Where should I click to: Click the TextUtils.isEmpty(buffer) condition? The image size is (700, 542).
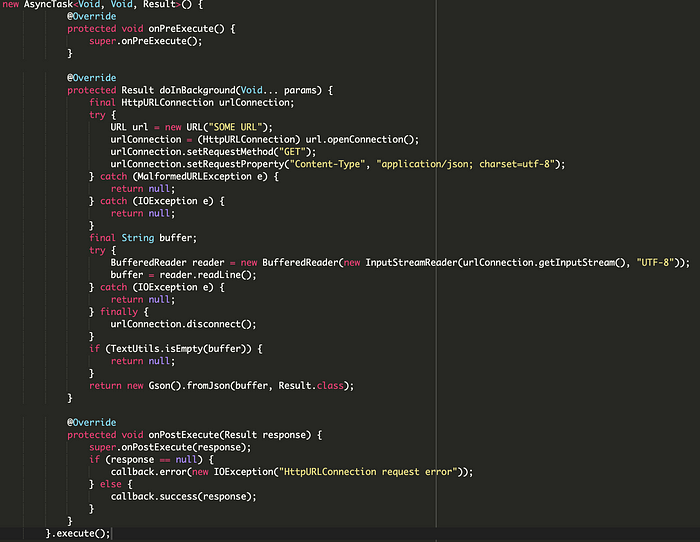coord(181,349)
